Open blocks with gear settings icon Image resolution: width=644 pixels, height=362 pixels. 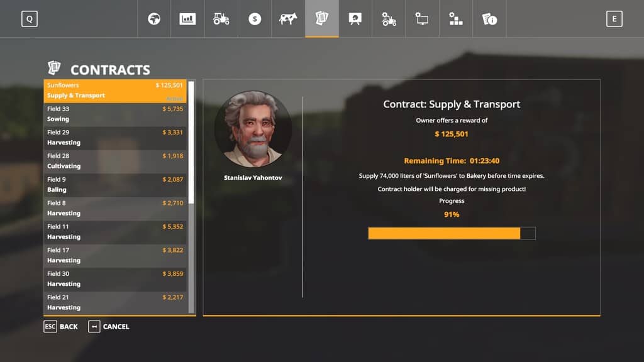point(456,19)
